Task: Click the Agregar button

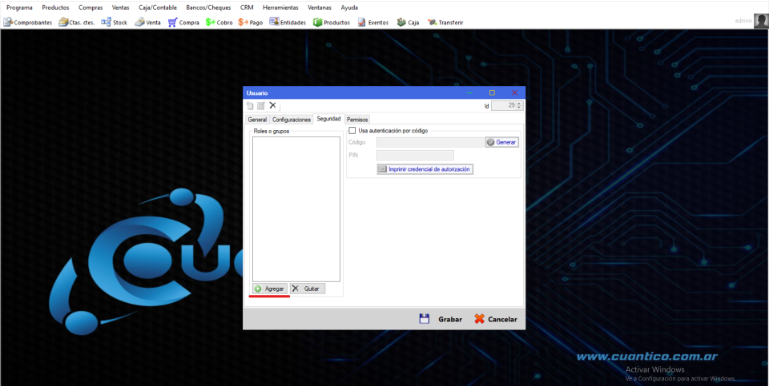Action: [x=270, y=289]
